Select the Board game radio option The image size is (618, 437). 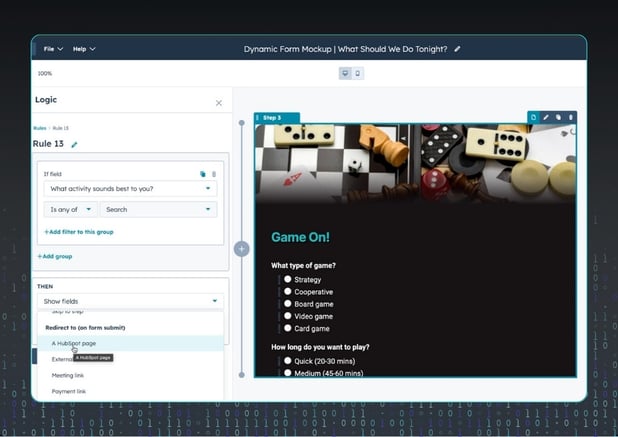288,304
